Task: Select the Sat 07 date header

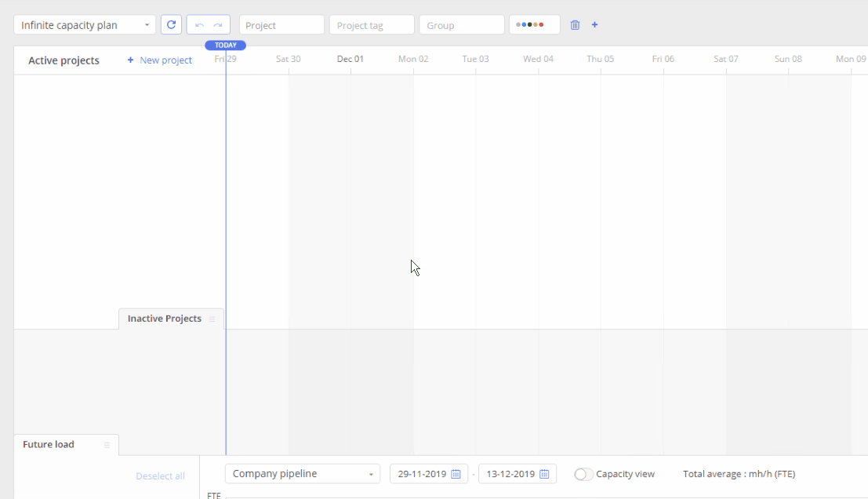Action: [726, 59]
